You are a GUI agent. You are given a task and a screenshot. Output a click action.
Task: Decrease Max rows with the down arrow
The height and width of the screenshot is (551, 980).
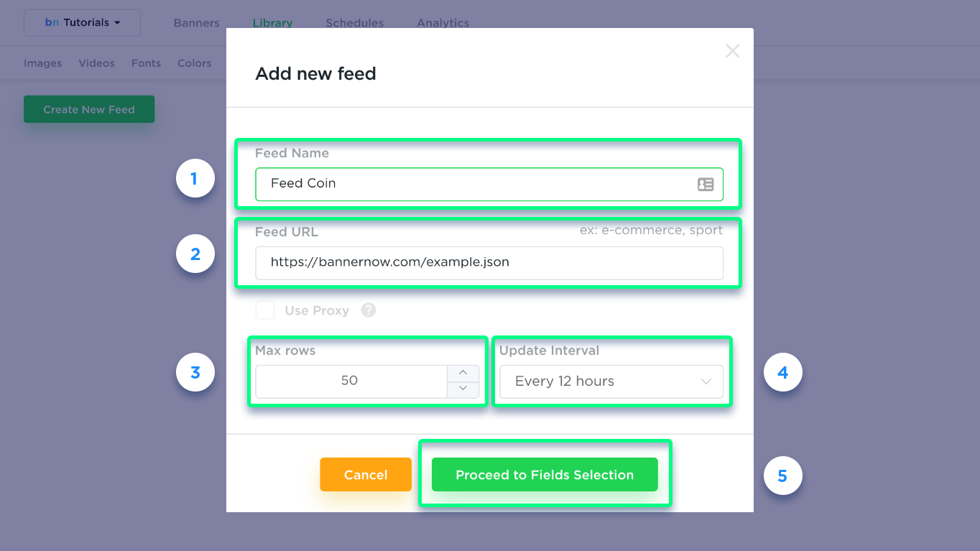(x=463, y=389)
